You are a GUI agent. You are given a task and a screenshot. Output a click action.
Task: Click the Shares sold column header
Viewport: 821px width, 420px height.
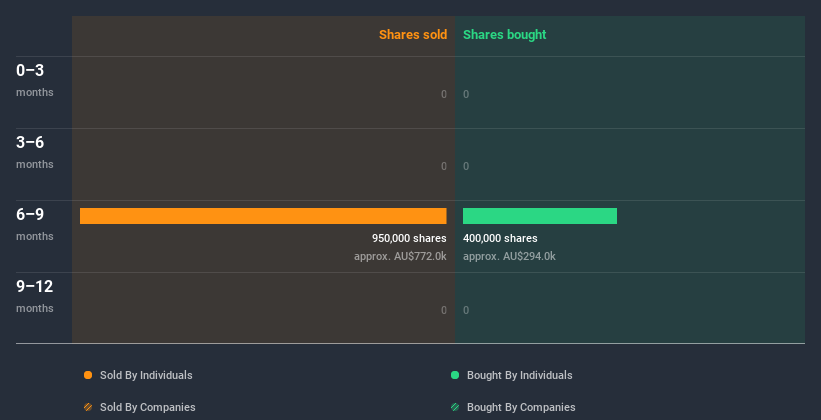coord(413,35)
